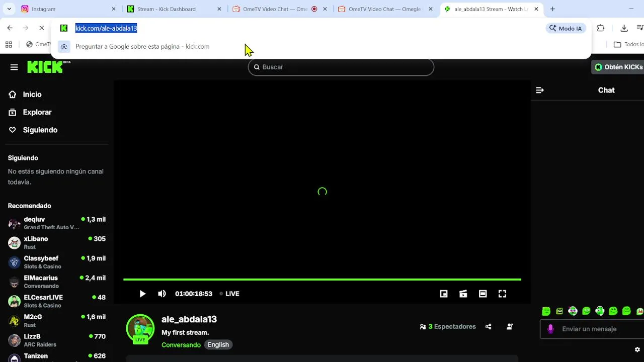This screenshot has height=362, width=644.
Task: Go back in browser history
Action: coord(10,28)
